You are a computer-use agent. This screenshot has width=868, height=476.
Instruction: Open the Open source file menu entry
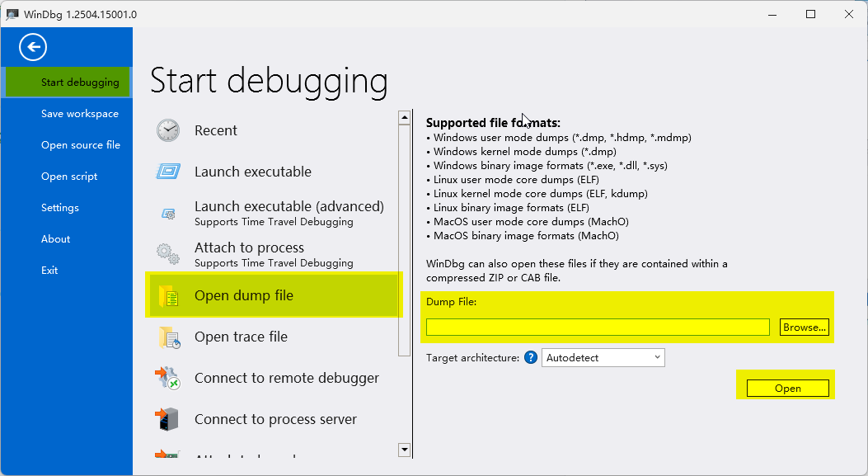pyautogui.click(x=80, y=144)
